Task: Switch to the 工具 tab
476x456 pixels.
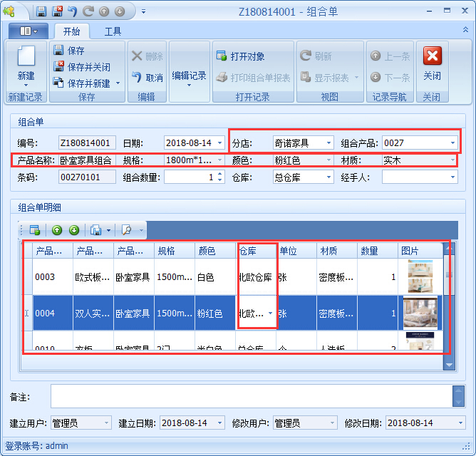Action: point(113,31)
